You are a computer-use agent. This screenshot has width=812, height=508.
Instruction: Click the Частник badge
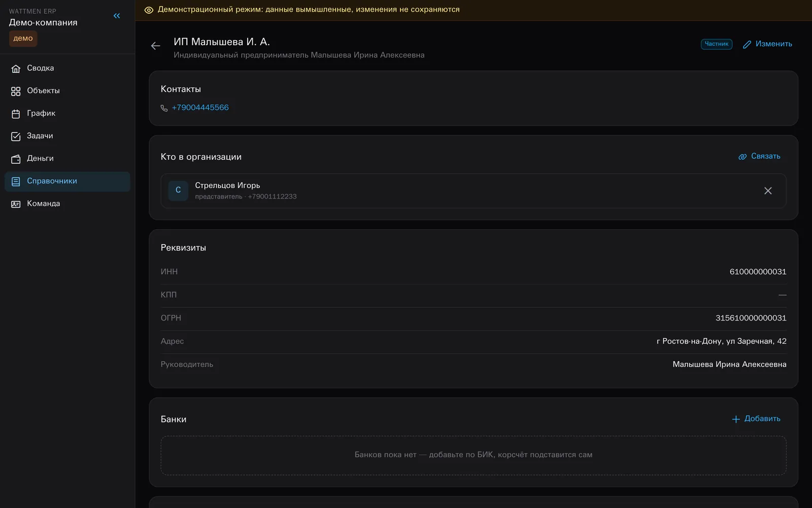point(717,44)
